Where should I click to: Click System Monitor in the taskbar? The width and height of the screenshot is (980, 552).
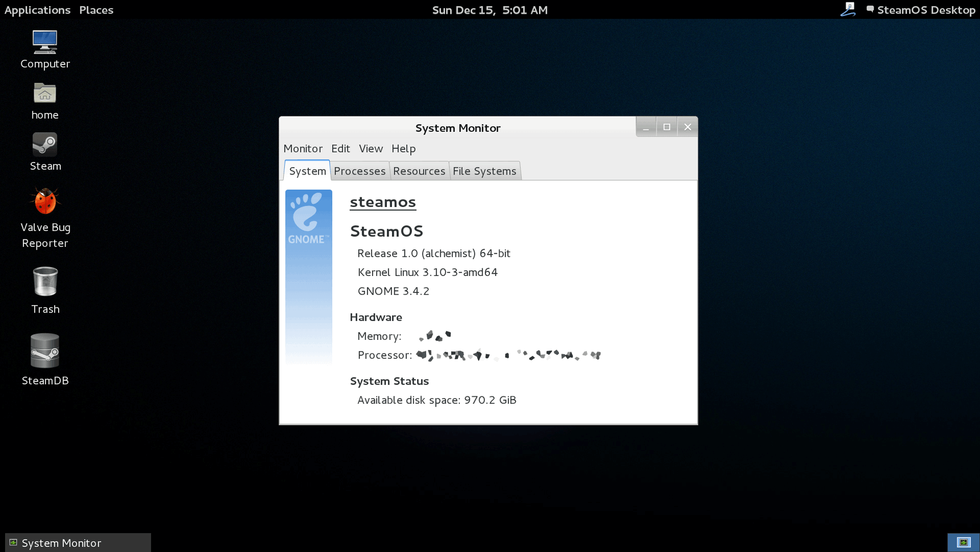(78, 542)
